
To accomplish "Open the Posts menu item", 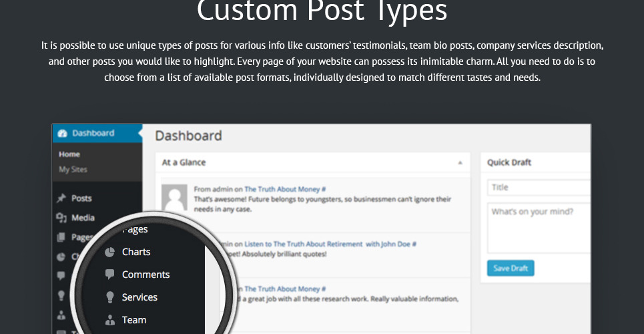I will [81, 198].
